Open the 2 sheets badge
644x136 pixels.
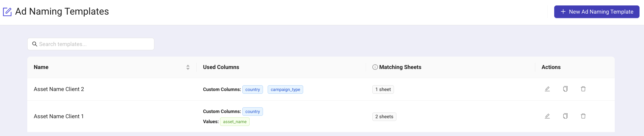click(x=384, y=116)
